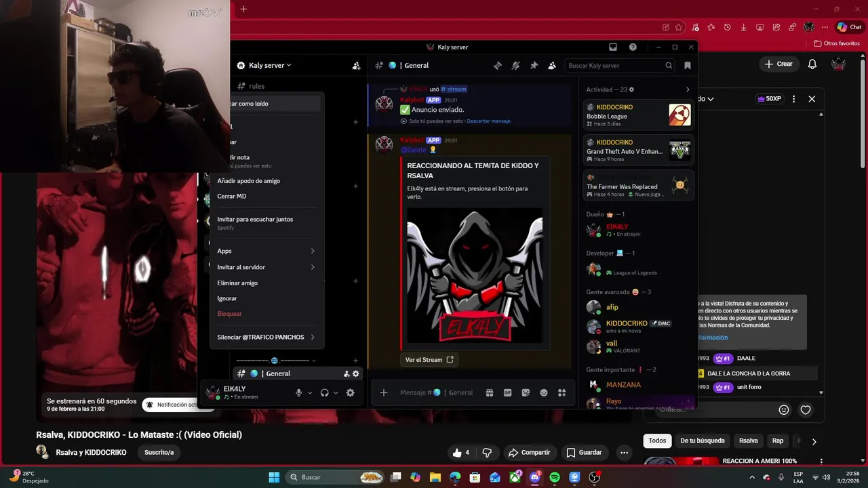Open the emoji picker in Discord

pyautogui.click(x=543, y=392)
